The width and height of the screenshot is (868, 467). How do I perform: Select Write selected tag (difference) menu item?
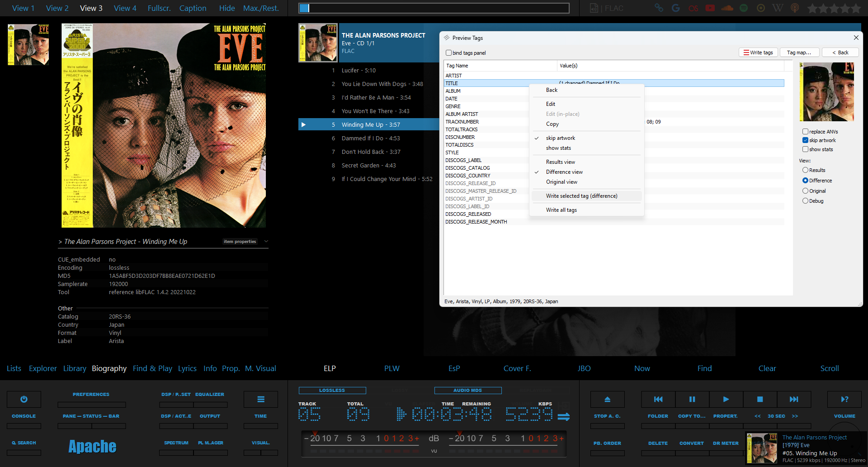(x=587, y=196)
